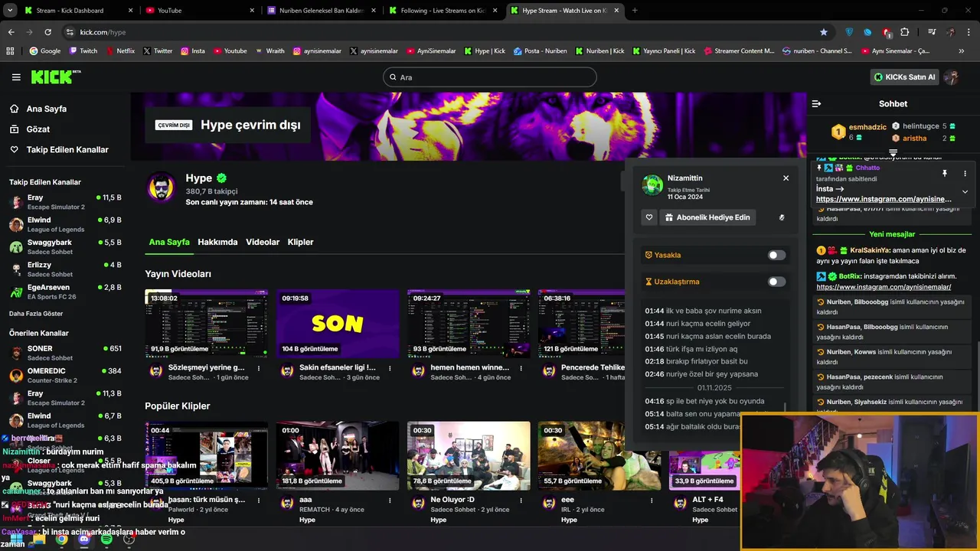Toggle the Uzaklaştırma switch
Viewport: 980px width, 551px height.
click(776, 282)
